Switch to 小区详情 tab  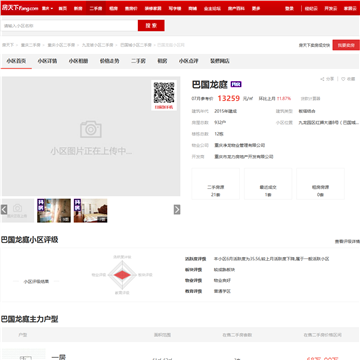click(47, 61)
